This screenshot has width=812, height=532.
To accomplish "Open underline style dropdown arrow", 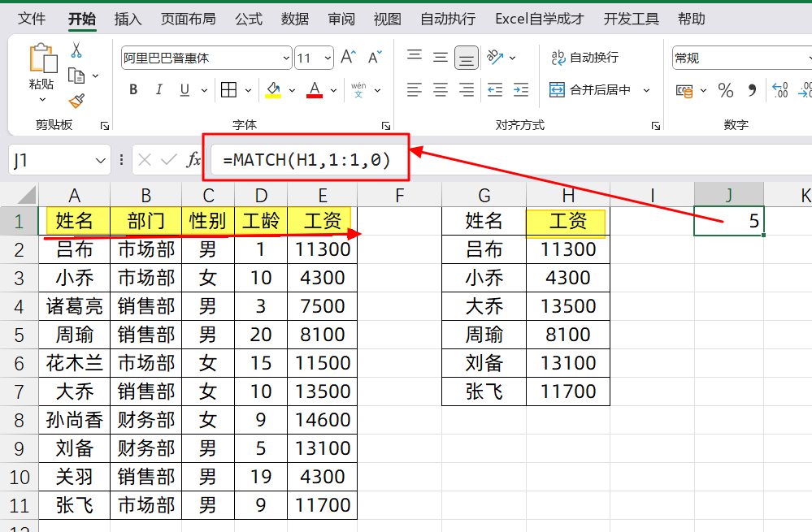I will pos(204,90).
